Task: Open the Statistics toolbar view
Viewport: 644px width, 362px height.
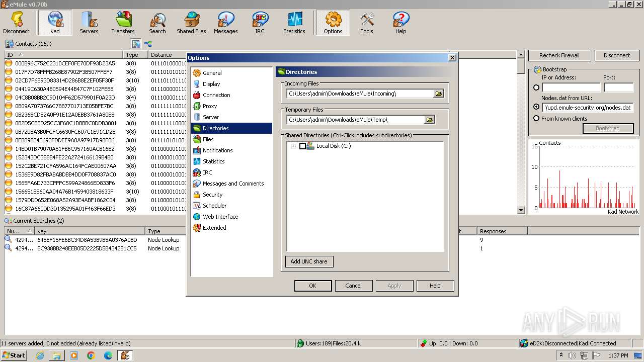Action: pyautogui.click(x=294, y=23)
